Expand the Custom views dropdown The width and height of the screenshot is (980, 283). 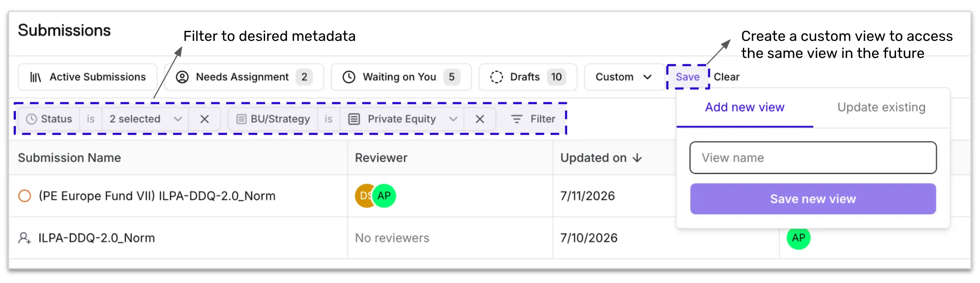[624, 77]
